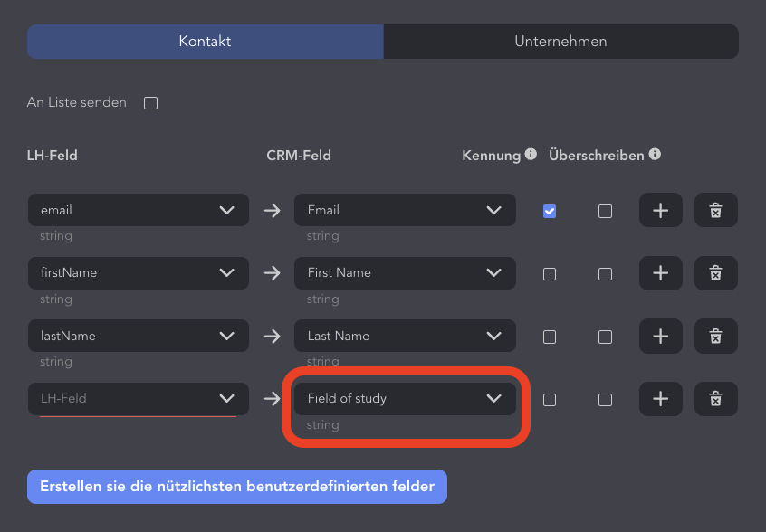Expand the Field of study CRM dropdown
766x532 pixels.
point(405,399)
